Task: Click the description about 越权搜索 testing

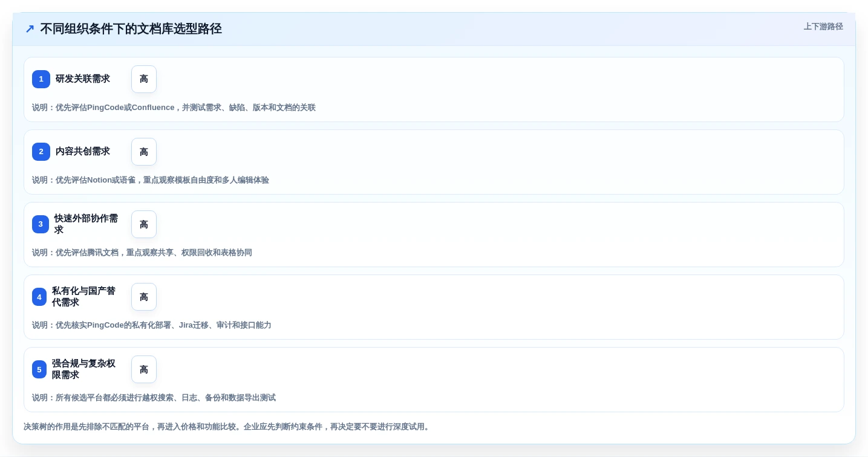Action: click(x=154, y=398)
